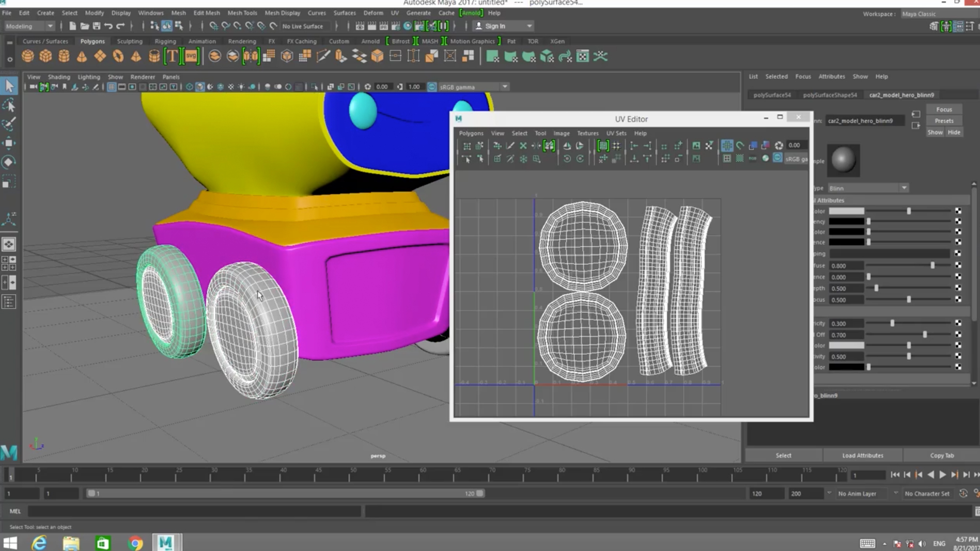Expand the sRGB gamma view transform dropdown
This screenshot has height=551, width=980.
point(504,87)
